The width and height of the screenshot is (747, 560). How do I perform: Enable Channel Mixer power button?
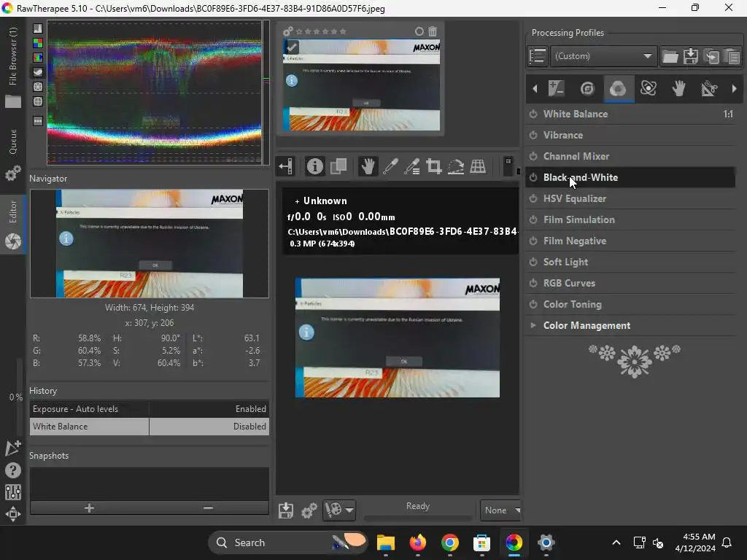533,156
